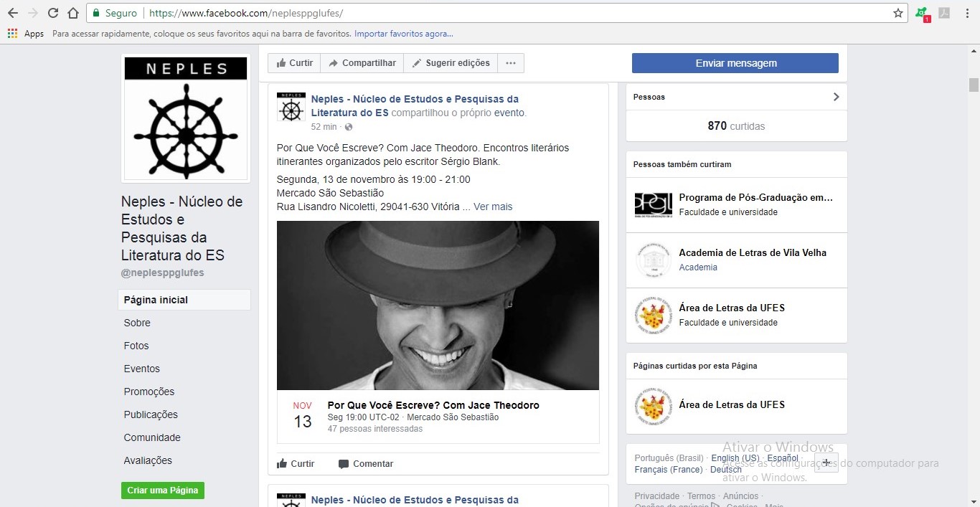Click the 47 pessoas interessadas text

tap(375, 429)
